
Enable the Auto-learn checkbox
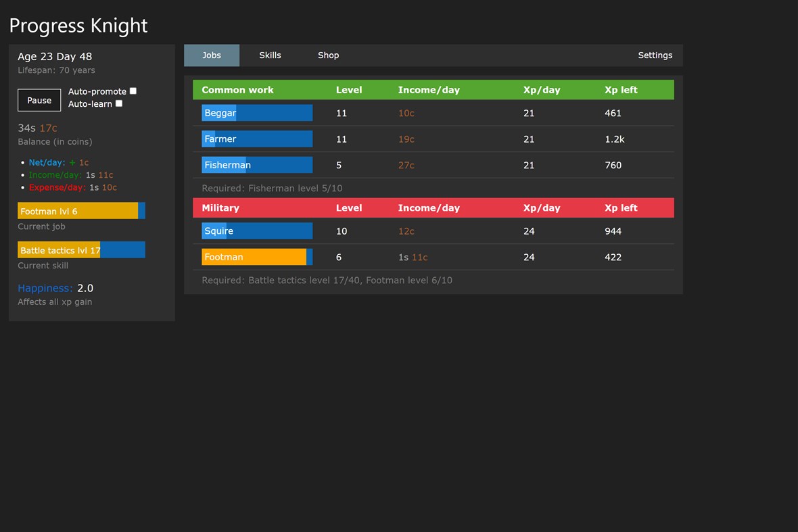[118, 103]
